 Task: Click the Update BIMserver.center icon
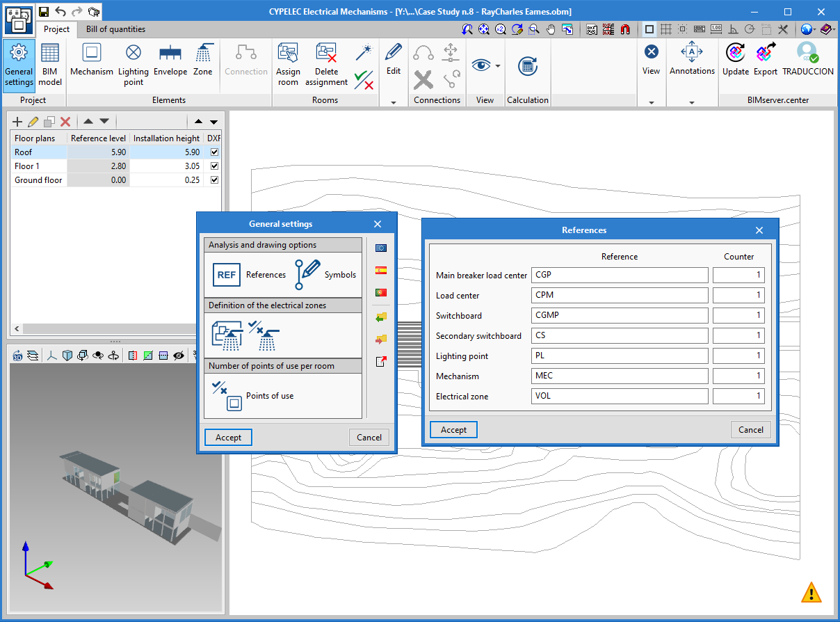[x=736, y=59]
